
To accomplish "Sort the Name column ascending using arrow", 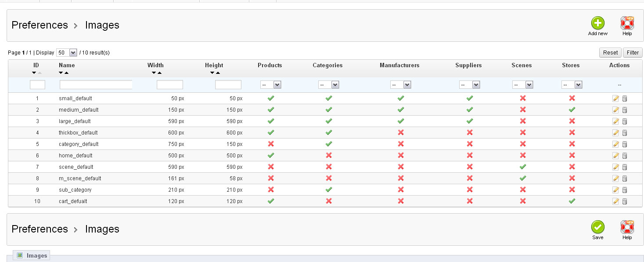I will tap(66, 73).
